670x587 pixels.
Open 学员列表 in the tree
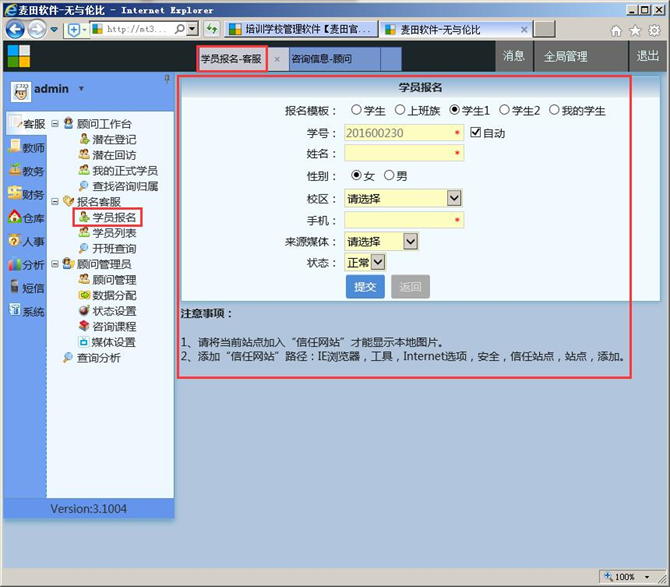point(108,232)
